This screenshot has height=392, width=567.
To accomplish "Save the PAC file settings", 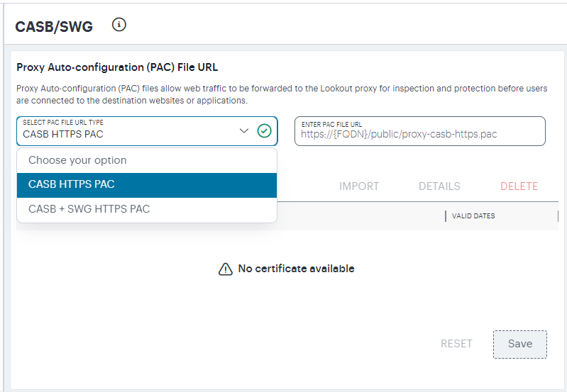I will tap(520, 345).
